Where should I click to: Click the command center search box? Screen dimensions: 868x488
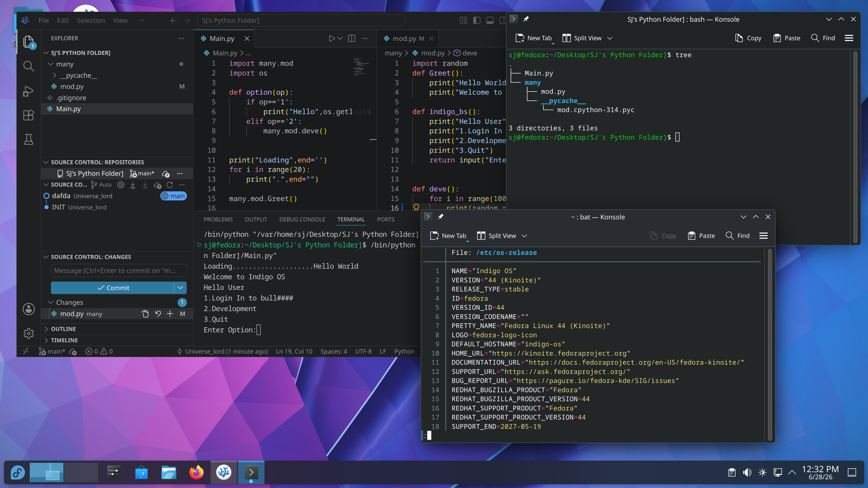click(301, 21)
